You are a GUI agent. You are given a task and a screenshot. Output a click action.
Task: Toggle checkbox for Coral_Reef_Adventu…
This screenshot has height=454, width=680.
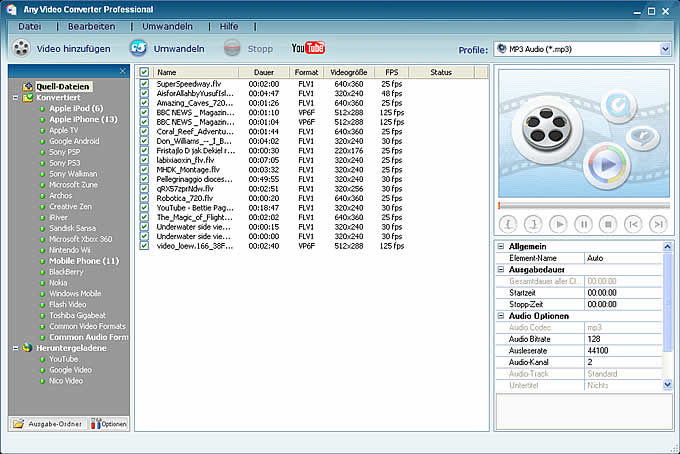(144, 131)
